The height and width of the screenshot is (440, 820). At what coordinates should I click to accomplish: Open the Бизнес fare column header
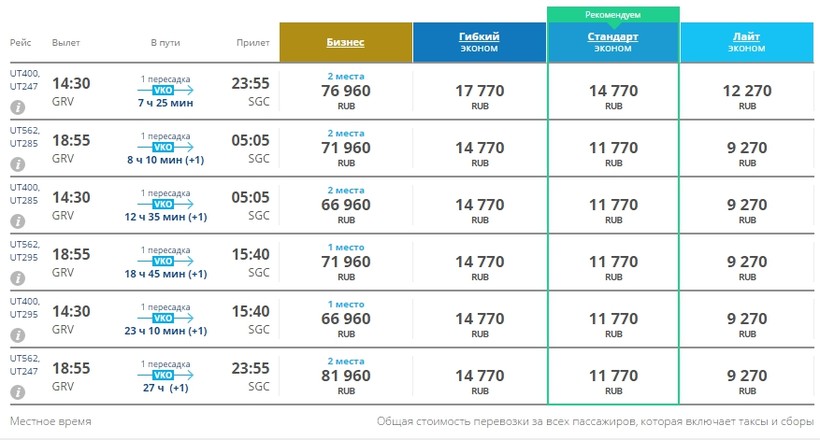(345, 42)
